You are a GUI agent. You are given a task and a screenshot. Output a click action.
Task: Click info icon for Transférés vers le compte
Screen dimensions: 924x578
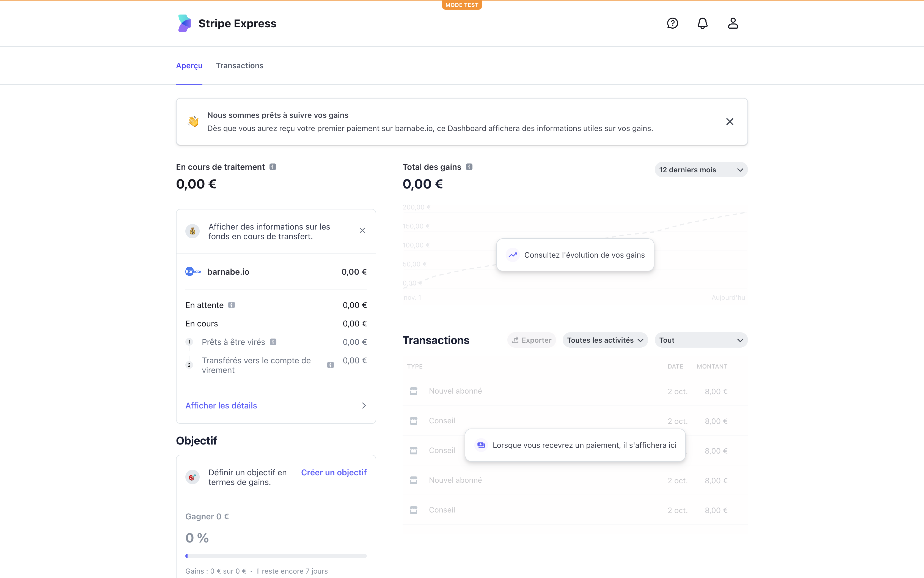[x=331, y=365]
